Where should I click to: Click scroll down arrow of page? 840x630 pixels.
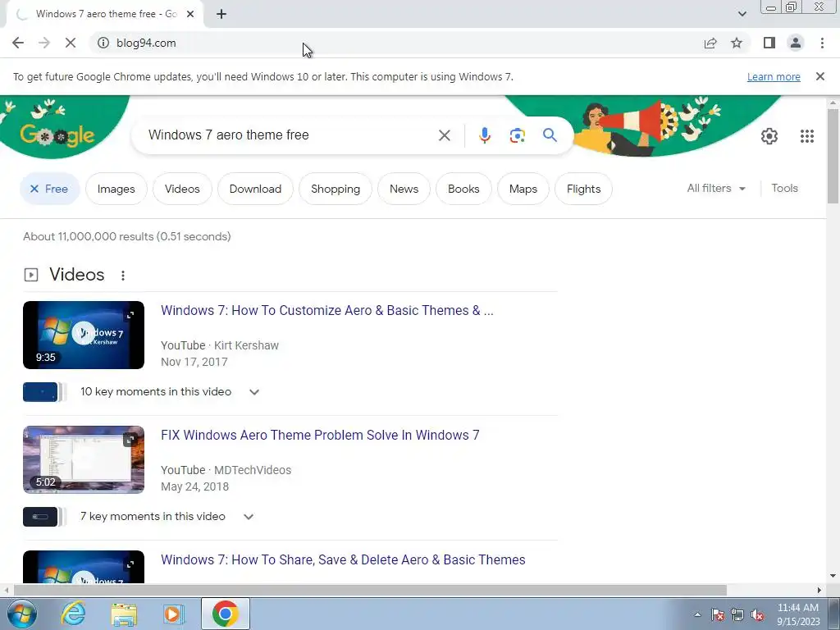[833, 576]
